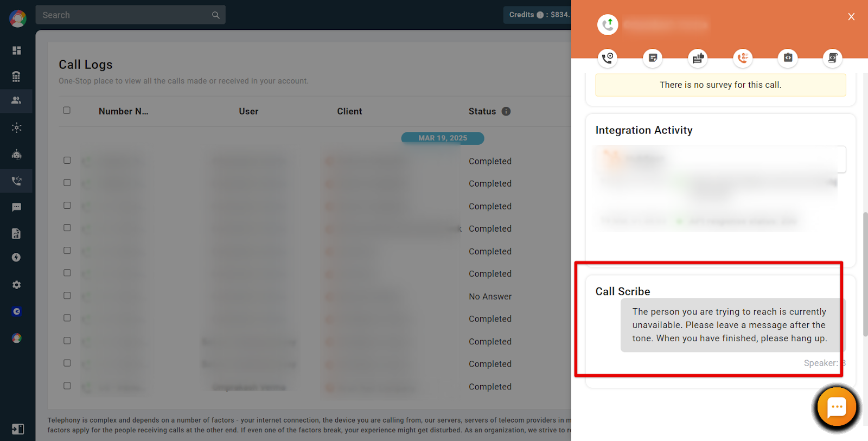This screenshot has height=441, width=868.
Task: Click the 'There is no survey for this call.' notice
Action: [x=720, y=85]
